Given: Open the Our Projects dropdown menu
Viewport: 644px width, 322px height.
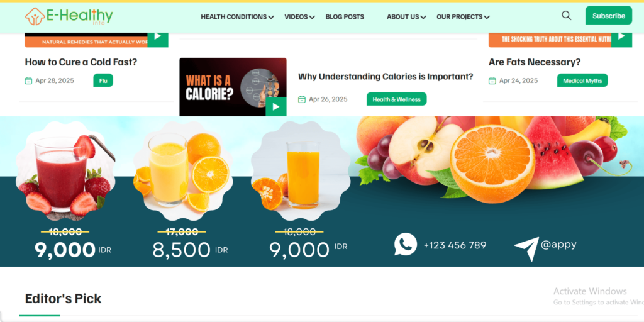Looking at the screenshot, I should tap(463, 17).
